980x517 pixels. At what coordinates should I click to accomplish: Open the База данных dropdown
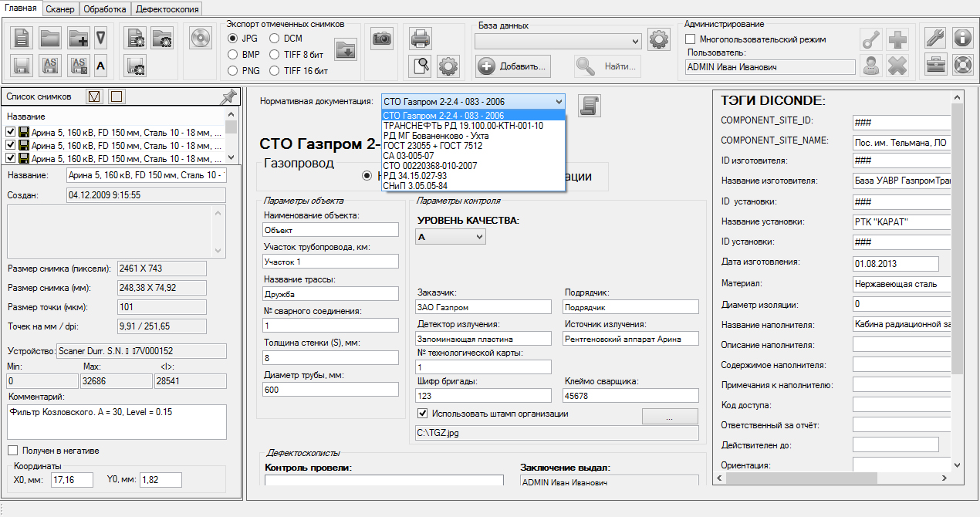pos(634,41)
